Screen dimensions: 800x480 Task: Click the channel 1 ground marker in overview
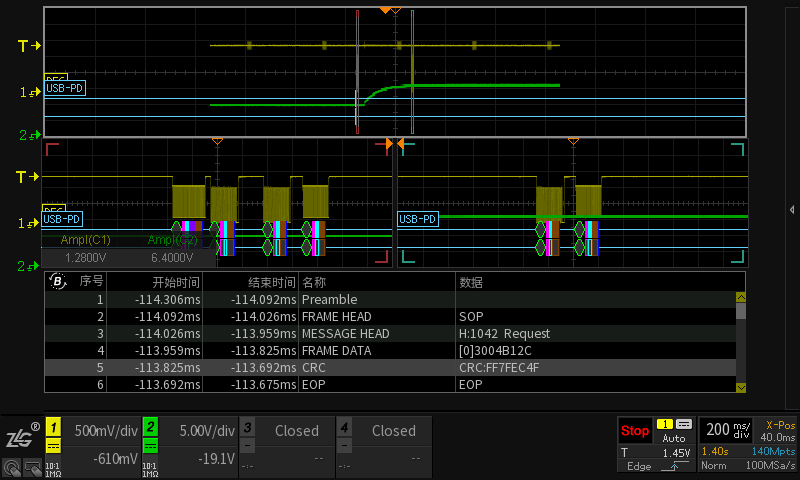[30, 92]
